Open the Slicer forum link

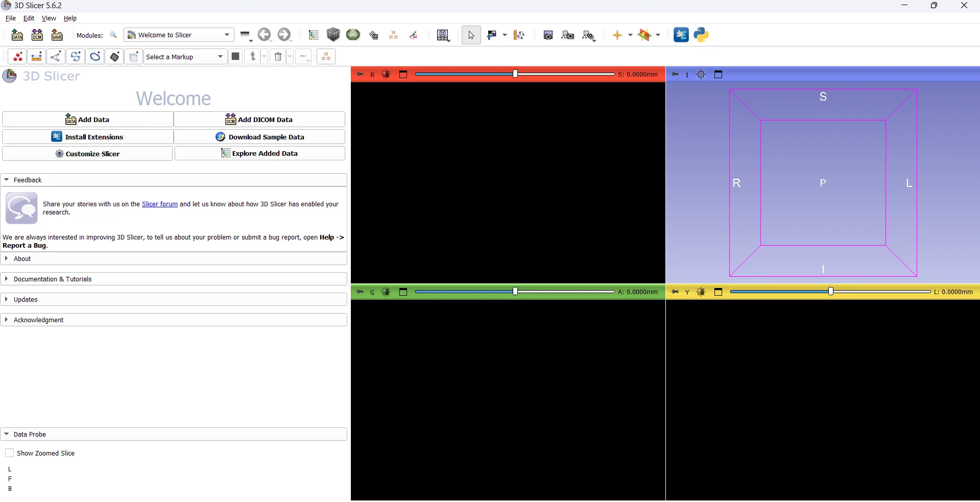pyautogui.click(x=159, y=204)
